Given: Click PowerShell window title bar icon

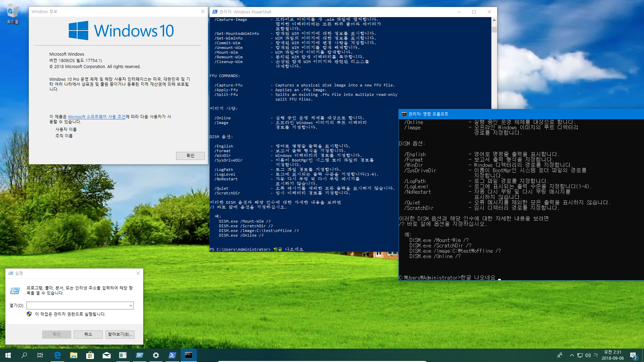Looking at the screenshot, I should (x=215, y=12).
